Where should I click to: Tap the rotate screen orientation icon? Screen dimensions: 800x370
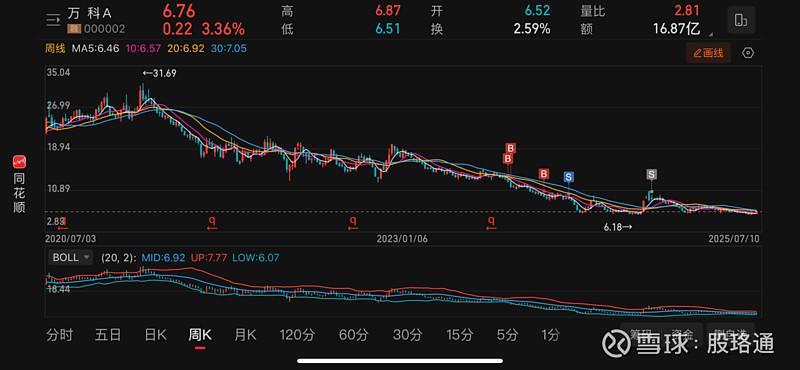pos(741,20)
